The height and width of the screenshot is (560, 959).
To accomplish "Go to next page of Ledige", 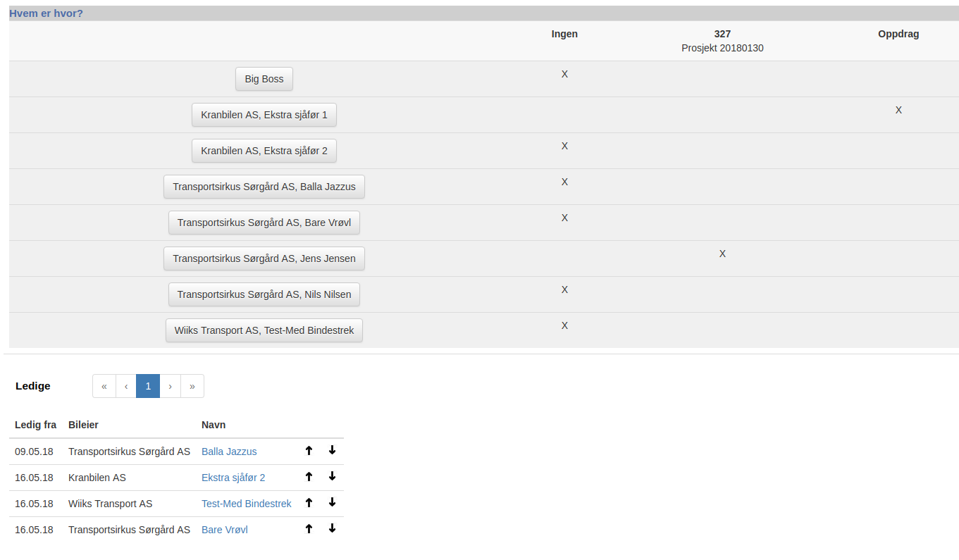I will point(170,386).
